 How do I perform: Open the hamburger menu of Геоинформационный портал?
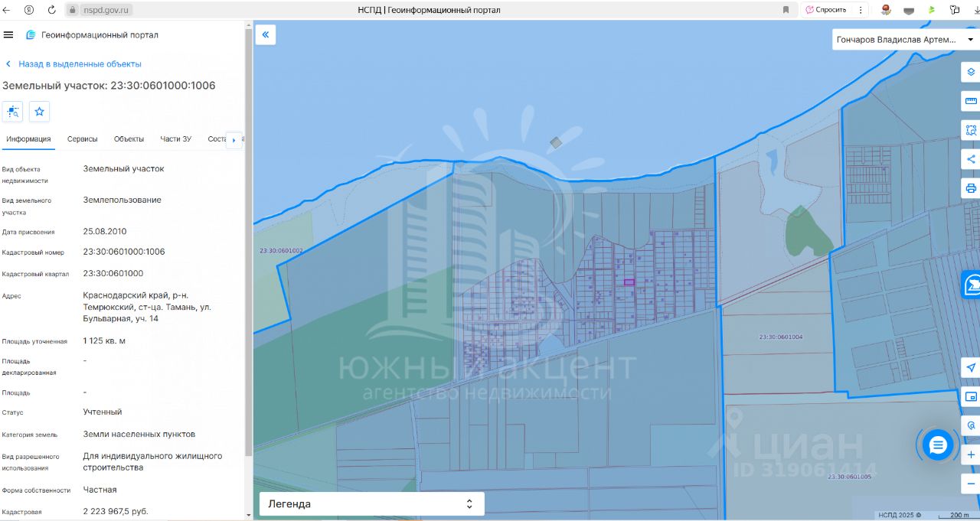tap(8, 34)
